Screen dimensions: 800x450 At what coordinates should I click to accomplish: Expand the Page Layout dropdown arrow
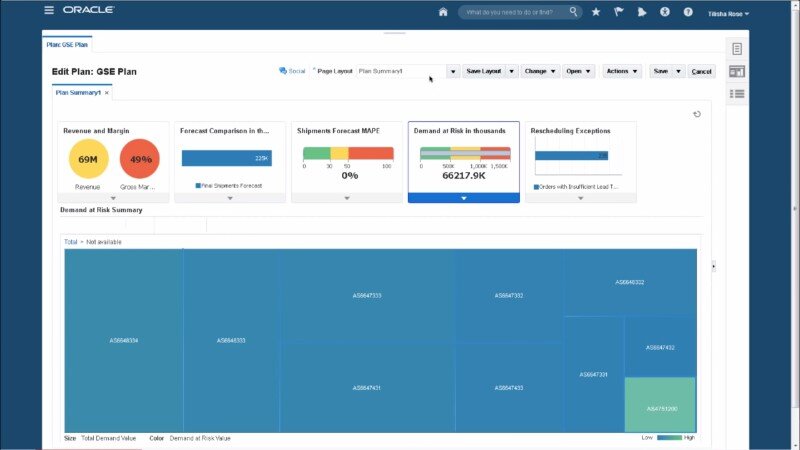pyautogui.click(x=453, y=72)
